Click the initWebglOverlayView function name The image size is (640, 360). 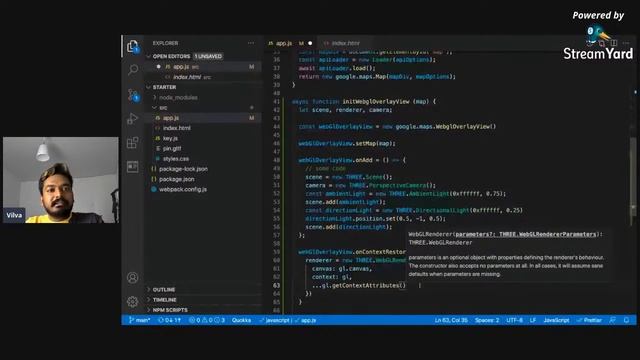[x=376, y=102]
